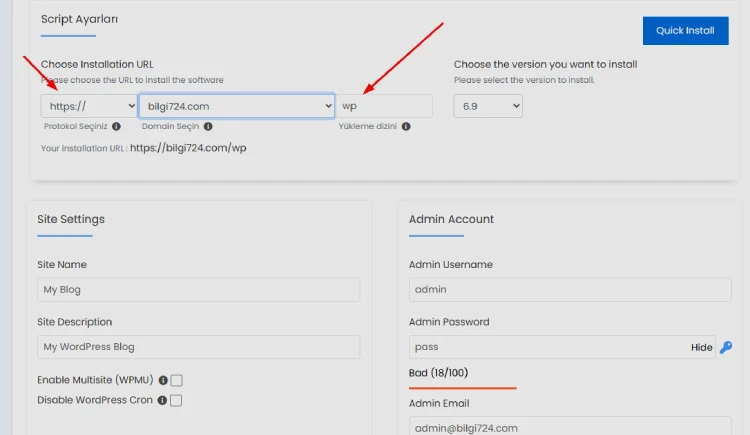750x435 pixels.
Task: Open the https:// protocol dropdown
Action: pyautogui.click(x=89, y=106)
